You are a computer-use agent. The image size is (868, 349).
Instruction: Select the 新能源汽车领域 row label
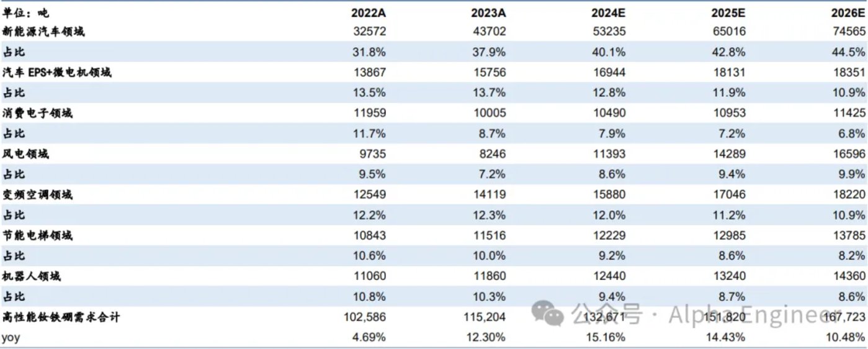pyautogui.click(x=43, y=32)
